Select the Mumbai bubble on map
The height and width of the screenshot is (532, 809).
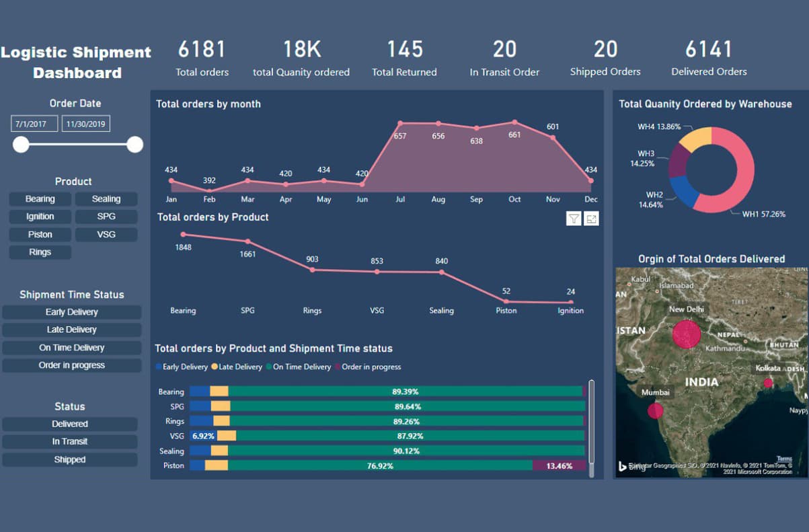tap(655, 411)
